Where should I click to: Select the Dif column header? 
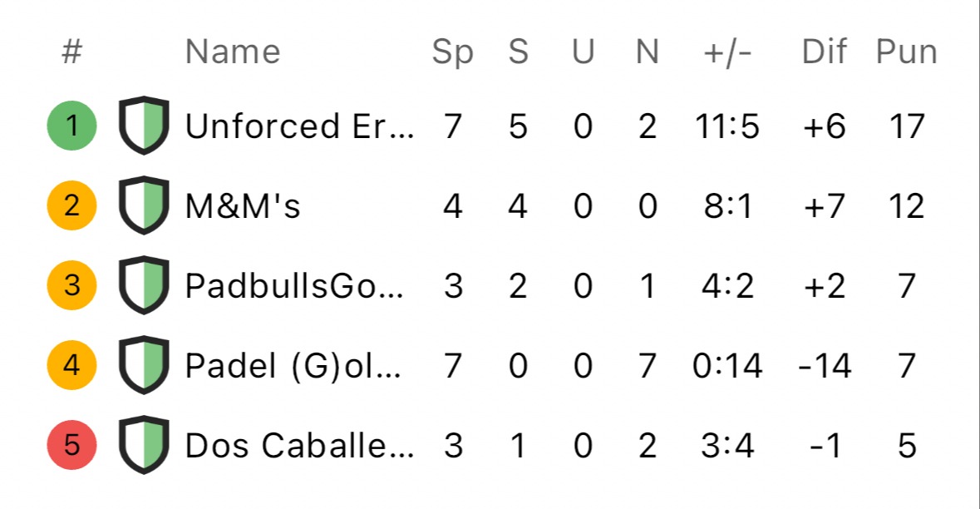825,52
